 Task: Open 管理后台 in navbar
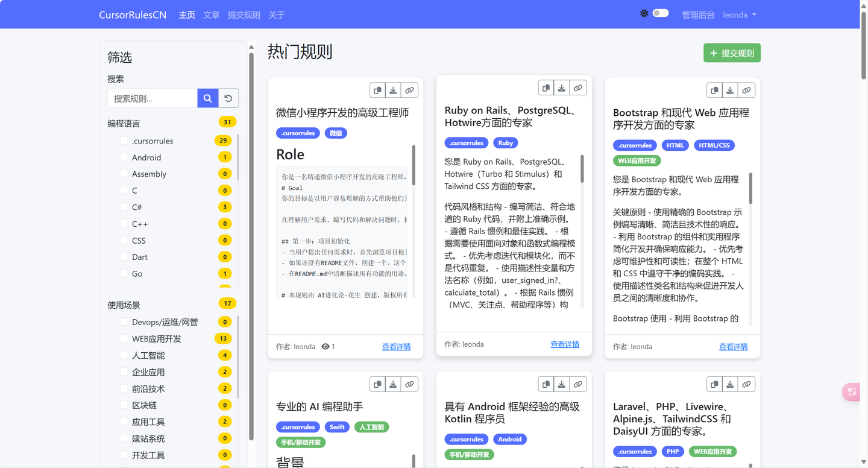(698, 15)
